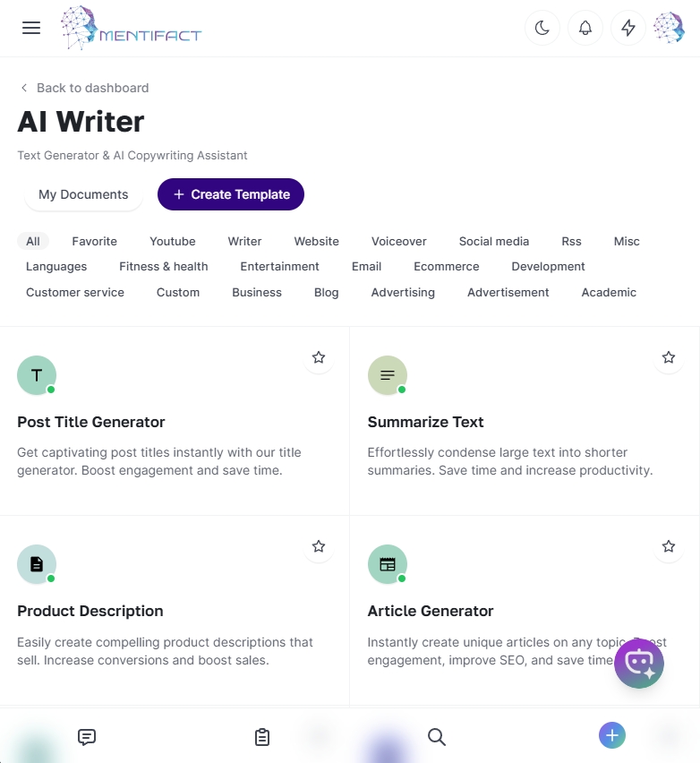This screenshot has height=763, width=700.
Task: Favorite the Post Title Generator template
Action: [319, 357]
